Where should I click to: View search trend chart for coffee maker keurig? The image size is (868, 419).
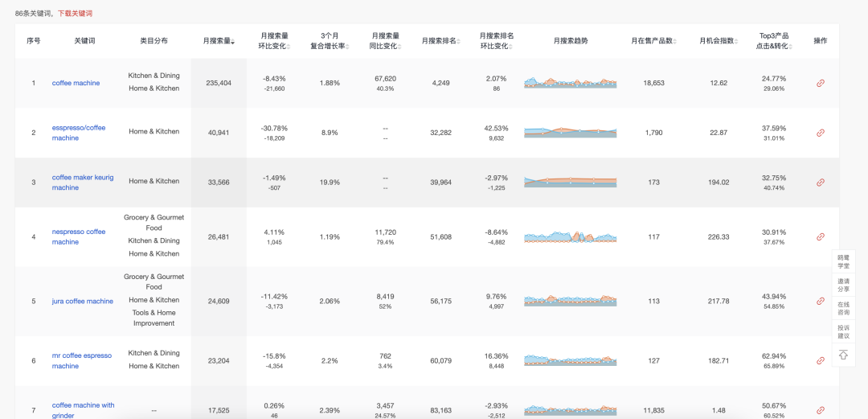coord(570,183)
